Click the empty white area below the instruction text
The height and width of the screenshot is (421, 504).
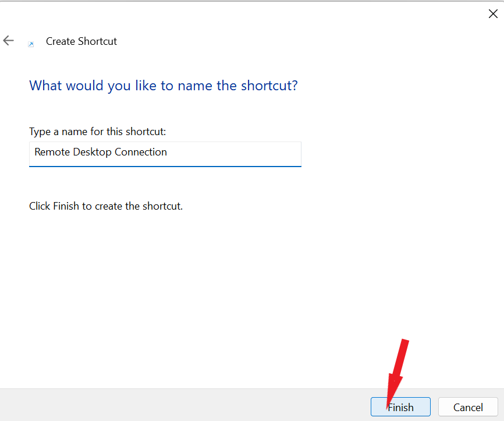(x=233, y=291)
